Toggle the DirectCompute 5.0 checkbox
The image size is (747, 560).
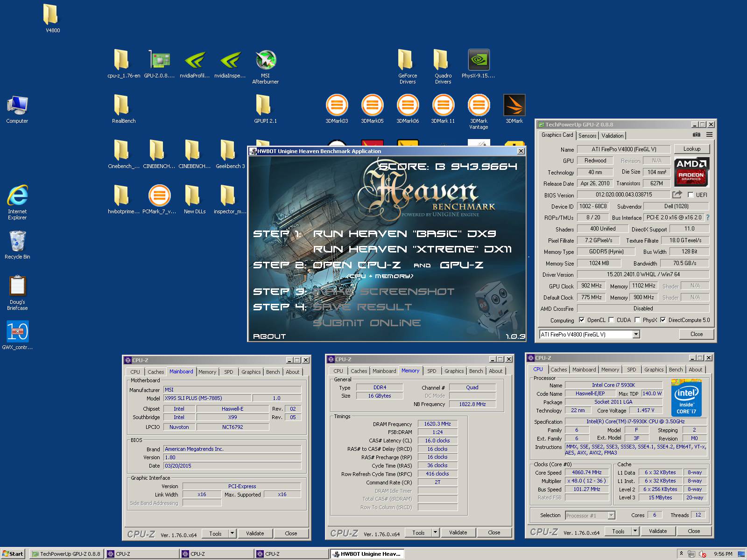coord(663,320)
